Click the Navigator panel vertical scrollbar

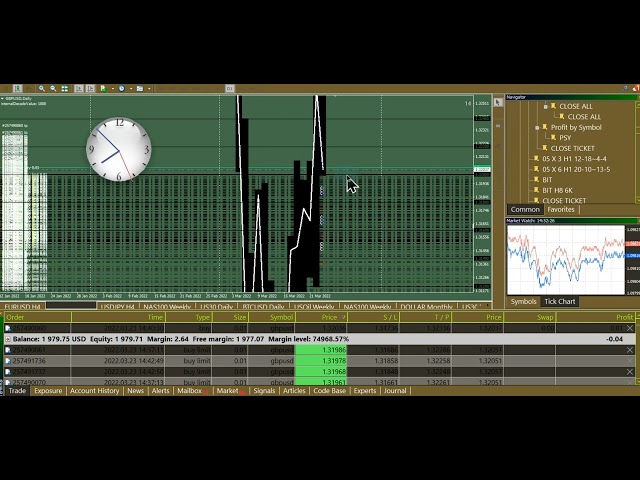[636, 150]
